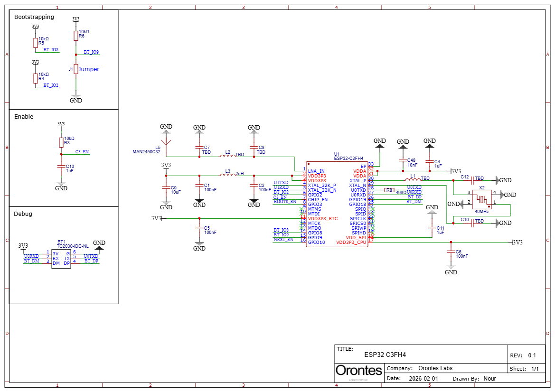
Task: Select capacitor C1 100nF symbol
Action: [x=199, y=186]
